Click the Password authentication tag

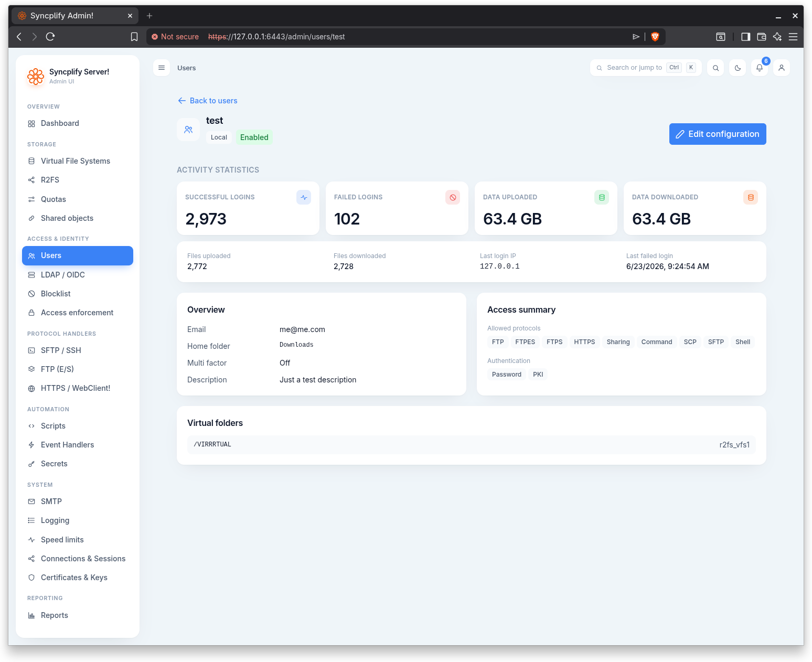pos(507,375)
